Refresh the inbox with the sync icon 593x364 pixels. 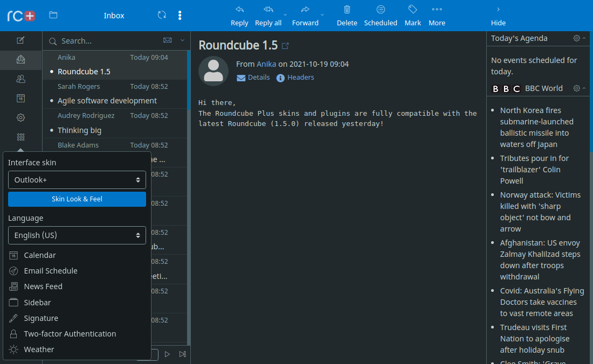162,15
